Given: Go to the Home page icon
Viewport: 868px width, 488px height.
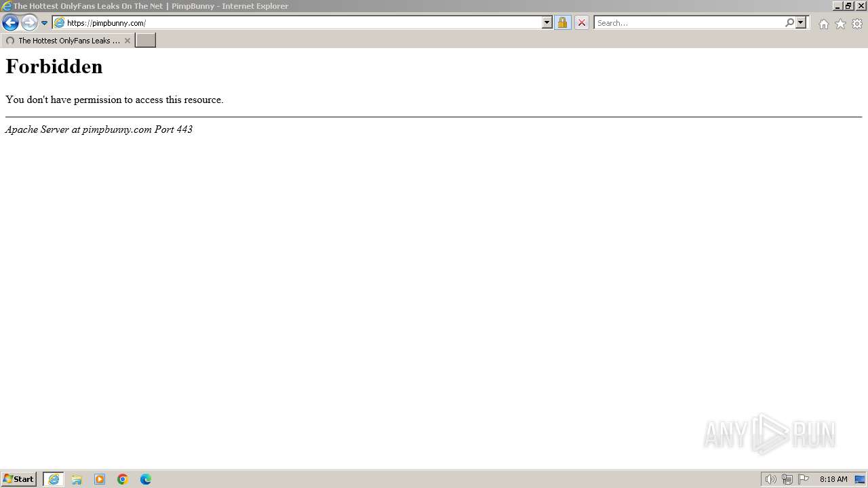Looking at the screenshot, I should 823,24.
